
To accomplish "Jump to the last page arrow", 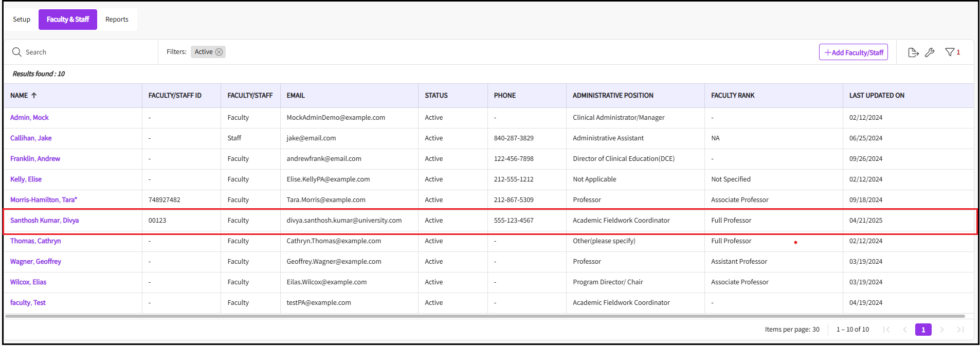I will click(x=960, y=330).
